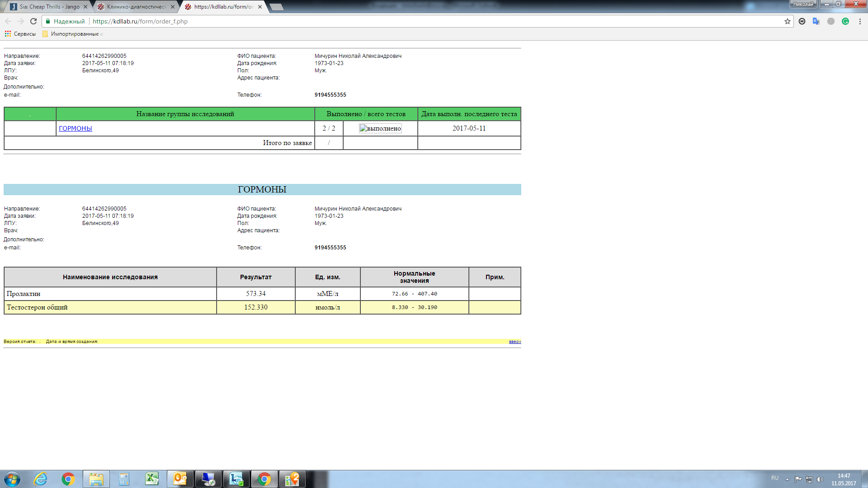Viewport: 868px width, 488px height.
Task: Switch to the Sia: Cheap Thrills tab
Action: click(49, 7)
